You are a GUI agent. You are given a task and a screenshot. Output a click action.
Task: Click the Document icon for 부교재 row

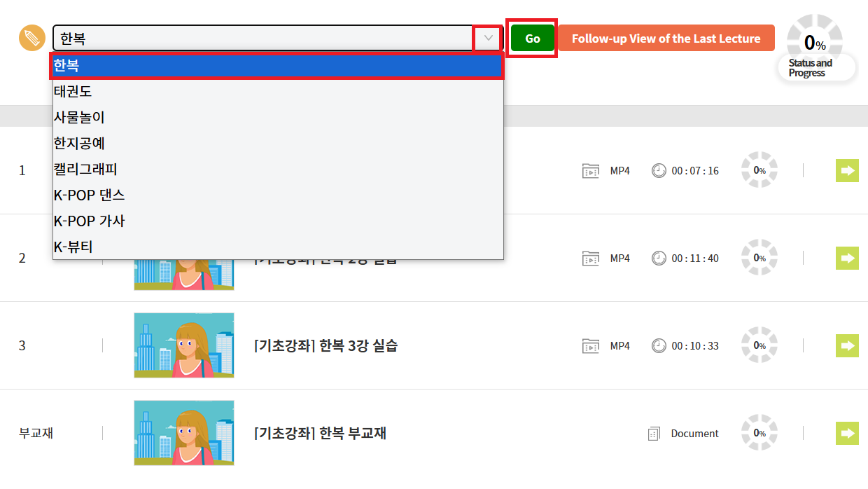tap(654, 434)
